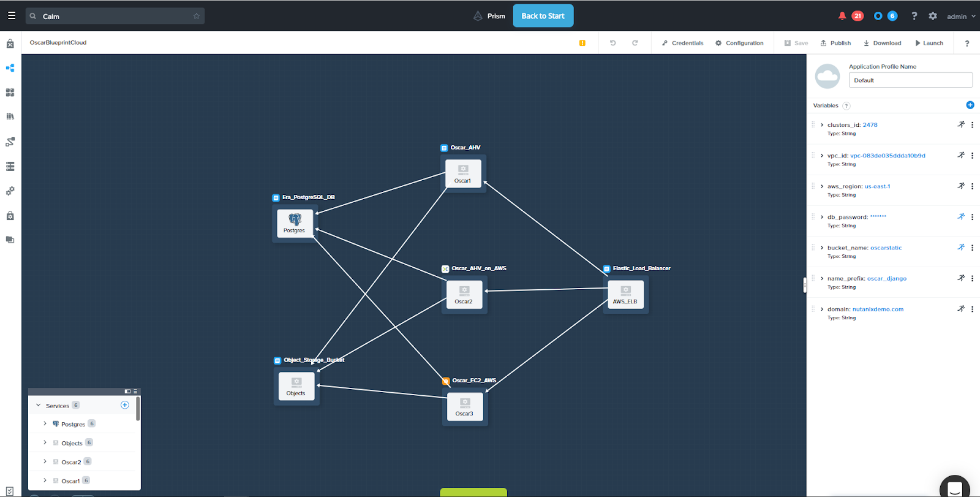The image size is (980, 497).
Task: Click the right panel collapse handle
Action: coord(805,285)
